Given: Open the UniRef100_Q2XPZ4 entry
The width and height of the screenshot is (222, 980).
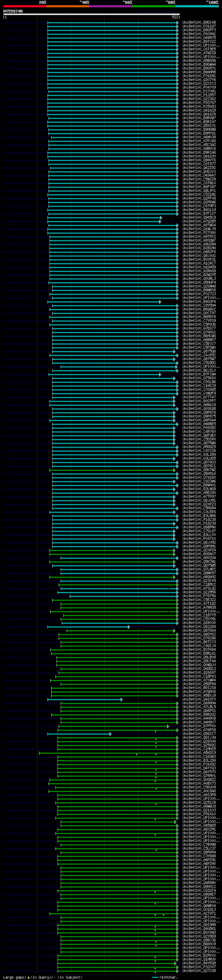Looking at the screenshot, I should click(x=199, y=550).
